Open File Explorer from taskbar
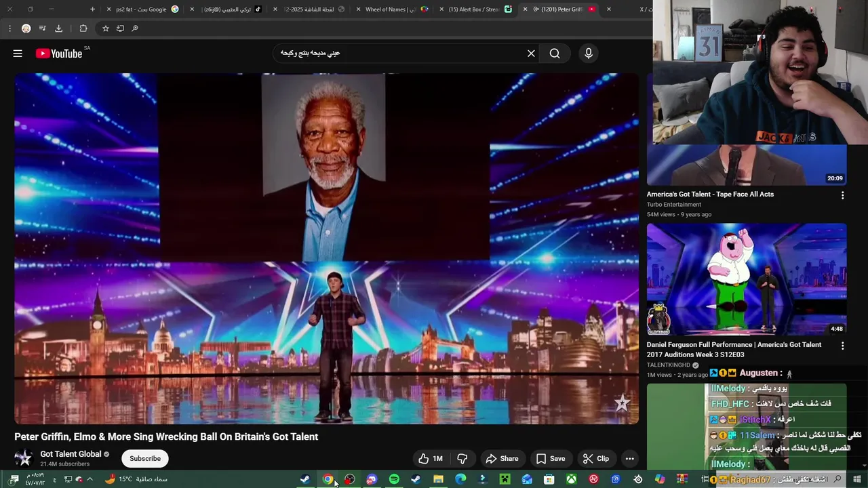This screenshot has width=868, height=488. [x=438, y=479]
